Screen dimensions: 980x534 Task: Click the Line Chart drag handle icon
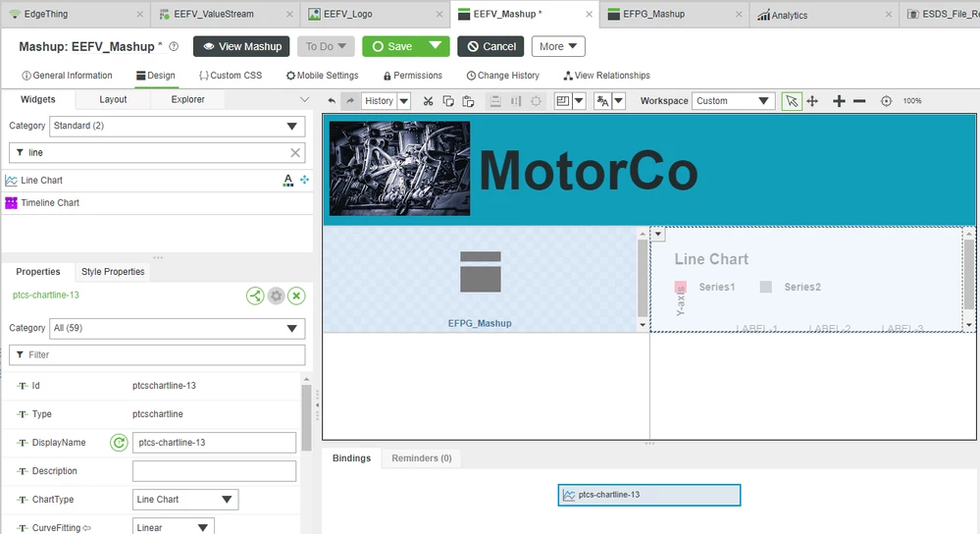(x=304, y=180)
